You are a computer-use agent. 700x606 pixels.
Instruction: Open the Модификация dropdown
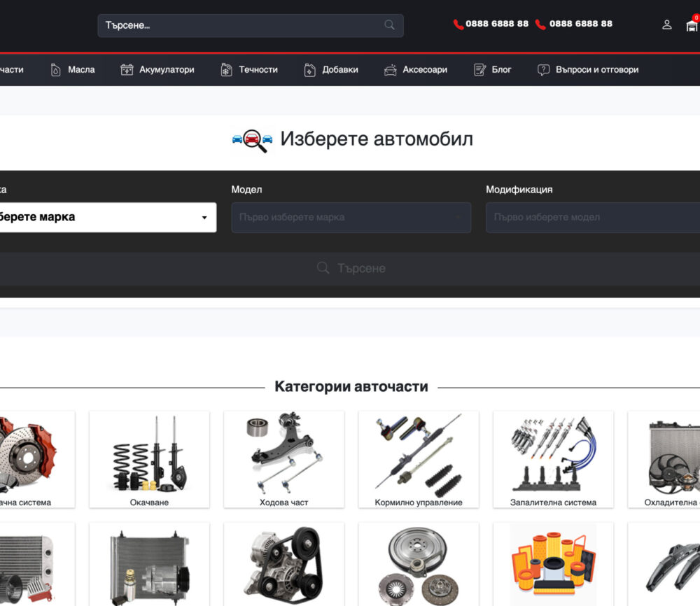(x=593, y=218)
